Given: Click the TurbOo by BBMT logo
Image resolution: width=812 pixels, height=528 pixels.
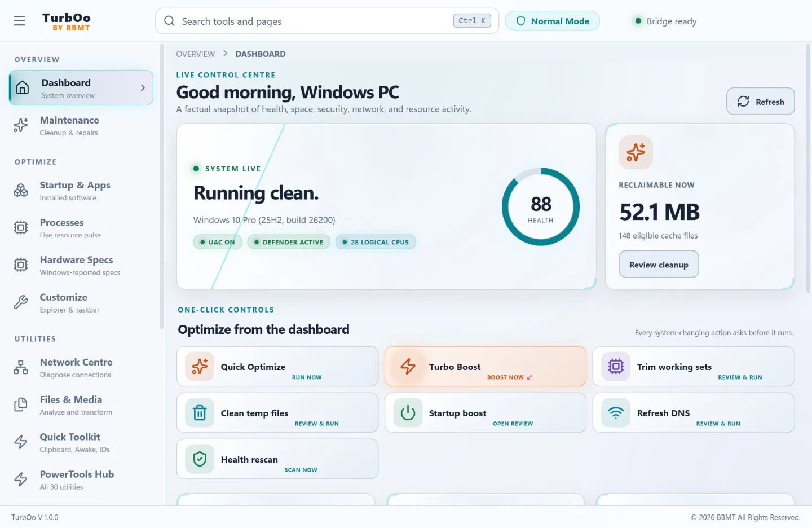Looking at the screenshot, I should pyautogui.click(x=67, y=21).
